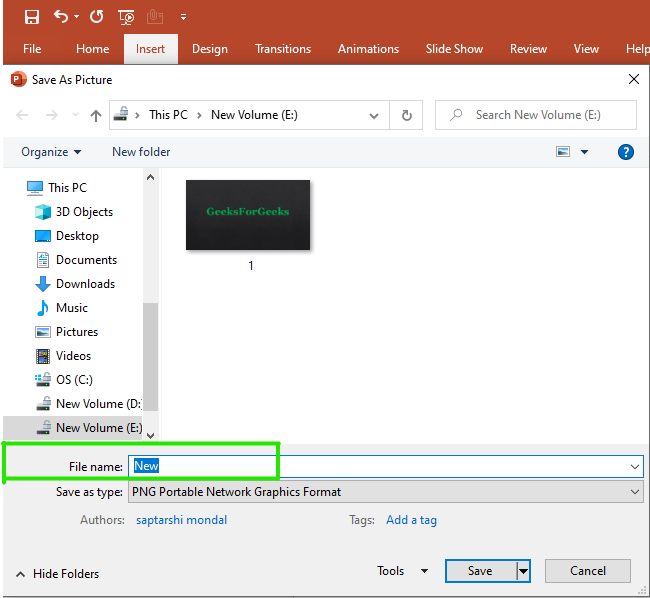Viewport: 650px width, 598px height.
Task: Open the Tools dropdown menu
Action: pyautogui.click(x=402, y=571)
